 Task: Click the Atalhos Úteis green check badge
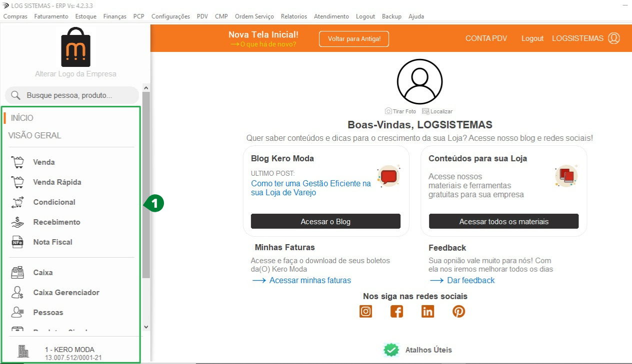391,350
